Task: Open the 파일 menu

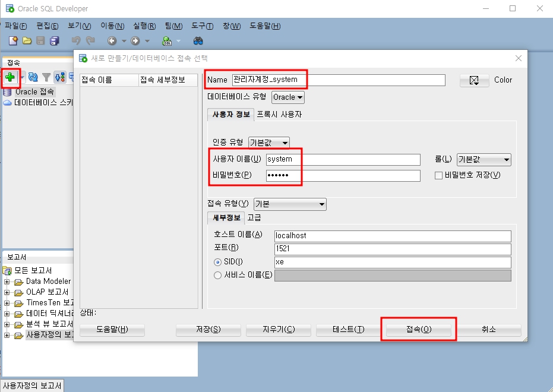Action: (16, 26)
